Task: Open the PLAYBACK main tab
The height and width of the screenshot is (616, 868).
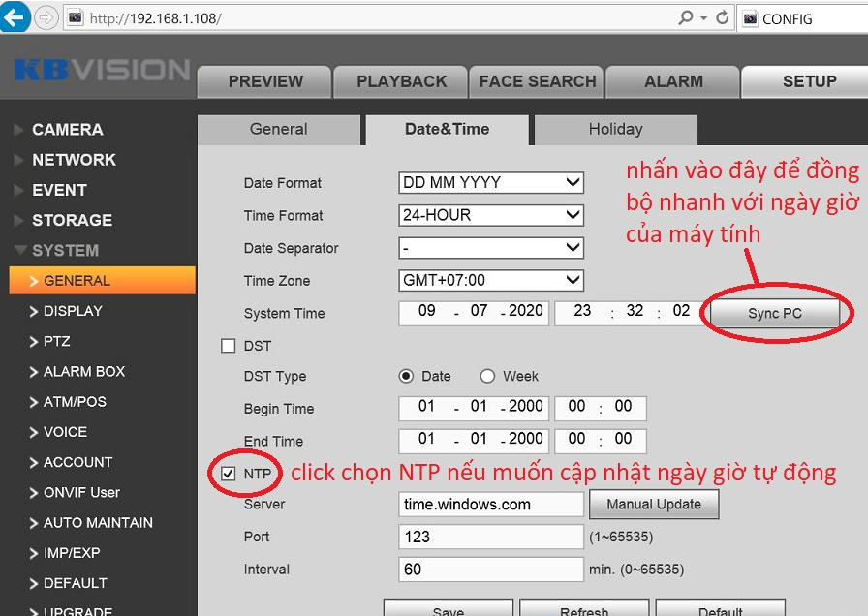Action: [401, 81]
